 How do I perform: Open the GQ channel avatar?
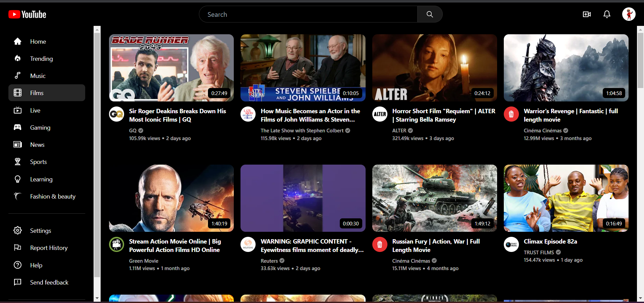pos(116,114)
